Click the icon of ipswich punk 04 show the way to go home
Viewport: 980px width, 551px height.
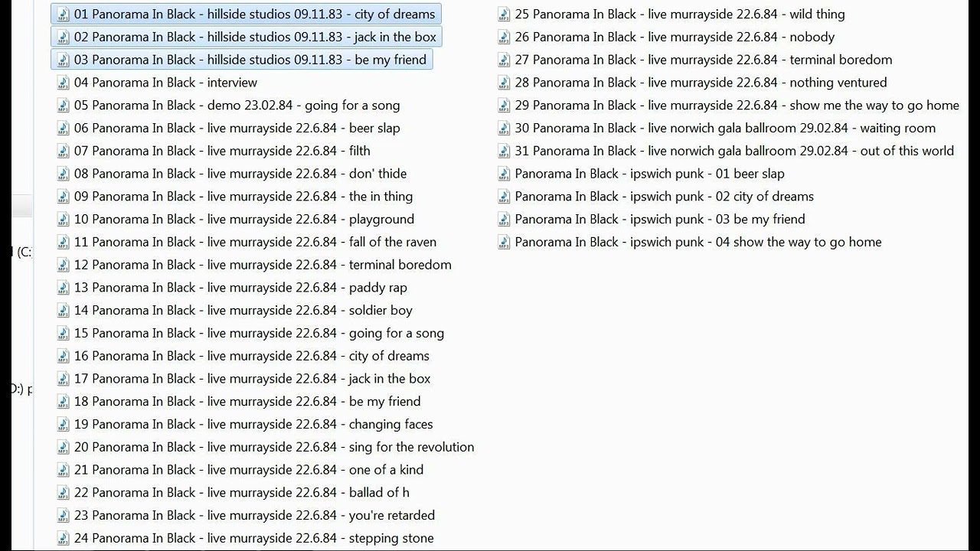(x=504, y=243)
